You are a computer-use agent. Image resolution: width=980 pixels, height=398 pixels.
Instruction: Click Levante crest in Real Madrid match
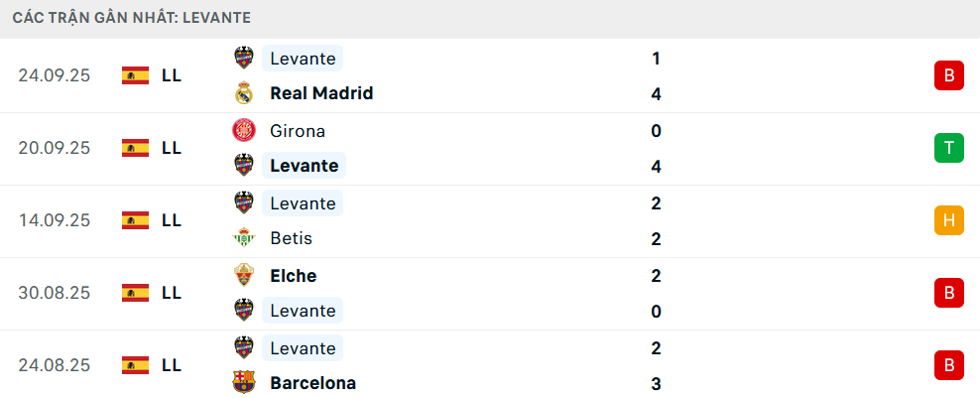243,58
